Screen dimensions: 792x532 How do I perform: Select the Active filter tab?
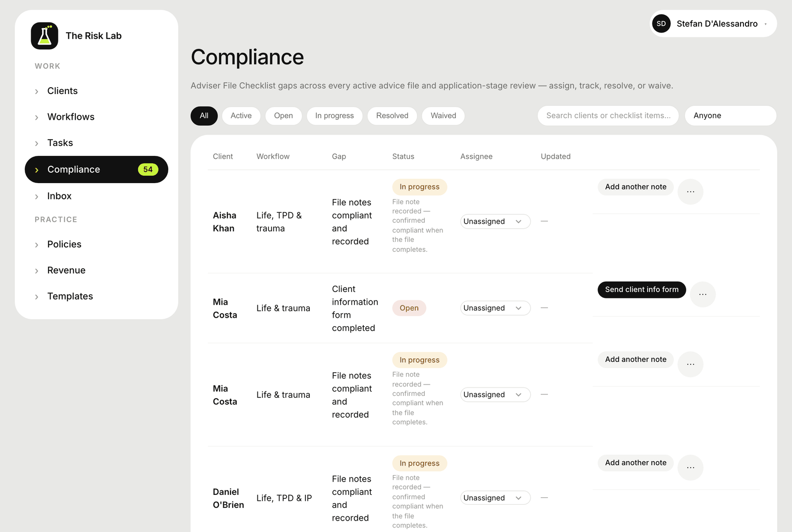(x=241, y=116)
